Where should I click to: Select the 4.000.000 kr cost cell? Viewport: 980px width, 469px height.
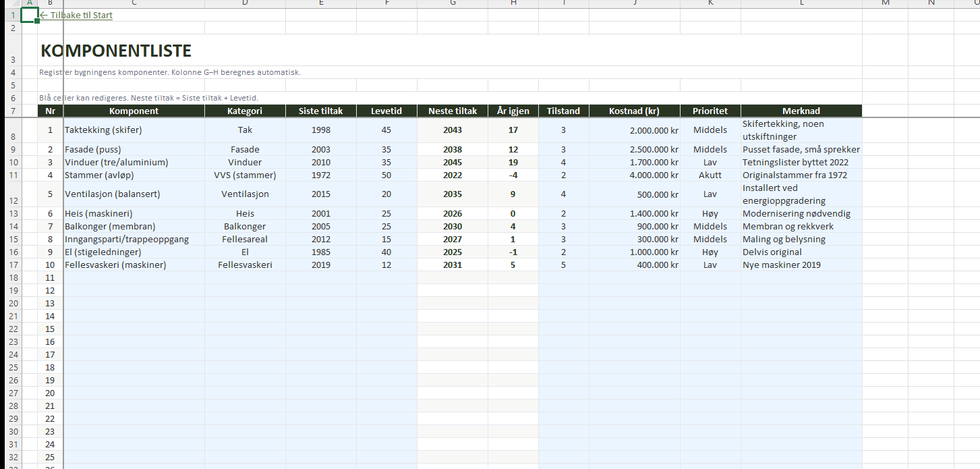pos(634,175)
